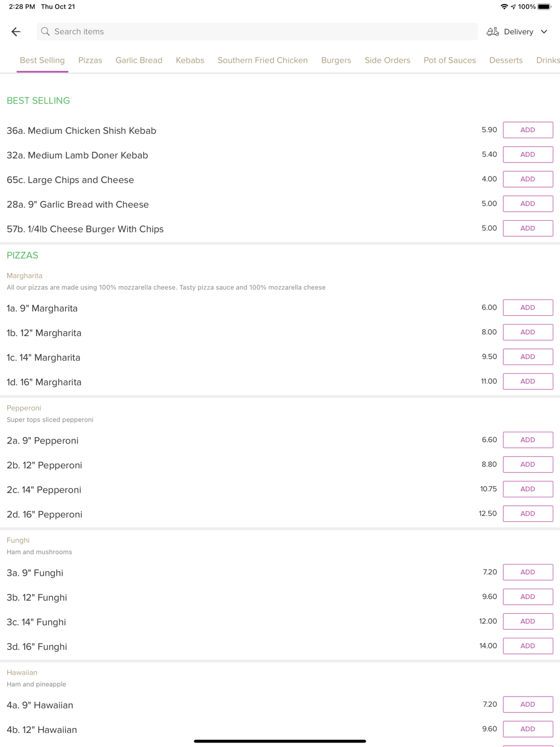
Task: Add 1/4lb Cheese Burger With Chips
Action: 528,228
